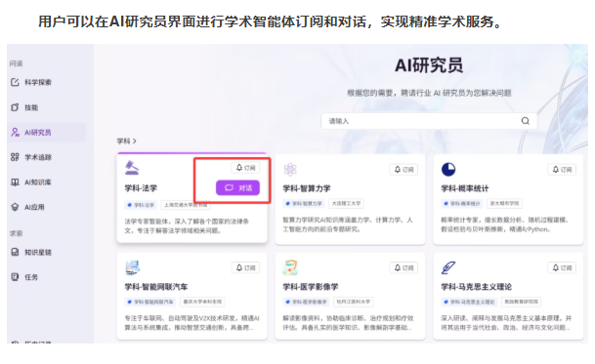The width and height of the screenshot is (595, 364).
Task: Click the 学科-概率统计 blue-dot tag
Action: [x=462, y=204]
